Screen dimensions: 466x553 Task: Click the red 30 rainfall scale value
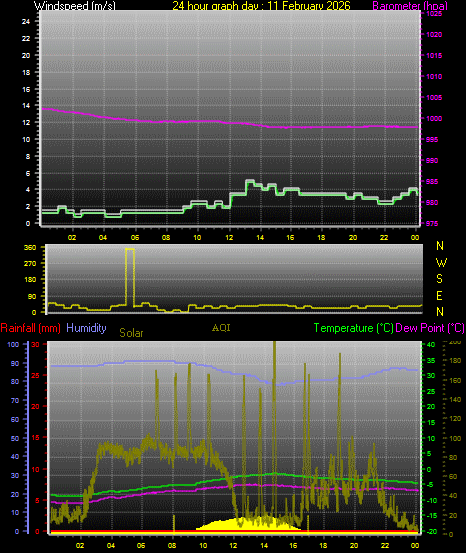point(35,344)
